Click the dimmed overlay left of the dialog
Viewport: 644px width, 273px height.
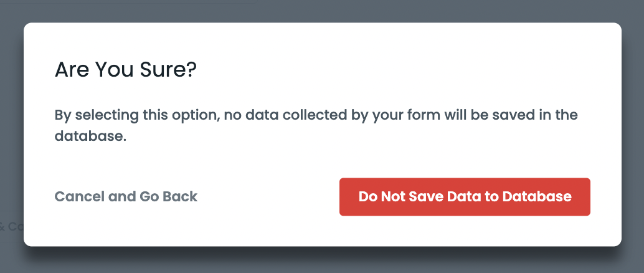click(x=11, y=125)
